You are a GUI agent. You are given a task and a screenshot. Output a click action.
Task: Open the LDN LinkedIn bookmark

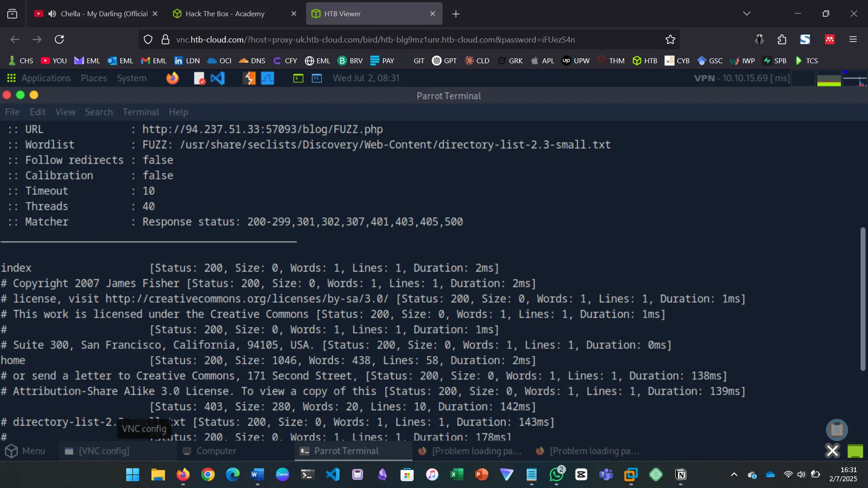pyautogui.click(x=187, y=60)
